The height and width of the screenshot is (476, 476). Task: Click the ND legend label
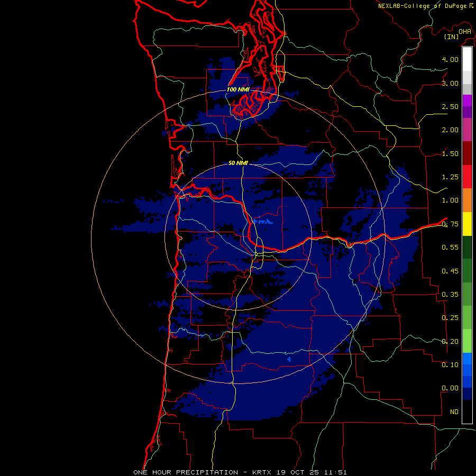(x=454, y=412)
